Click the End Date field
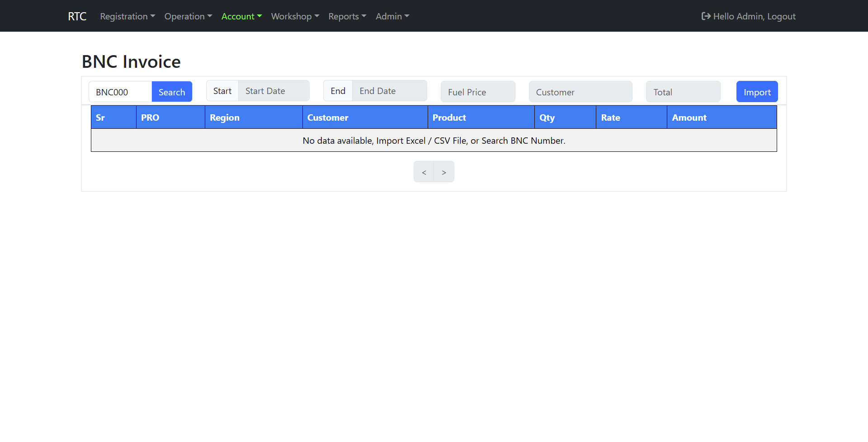868x442 pixels. (x=389, y=91)
